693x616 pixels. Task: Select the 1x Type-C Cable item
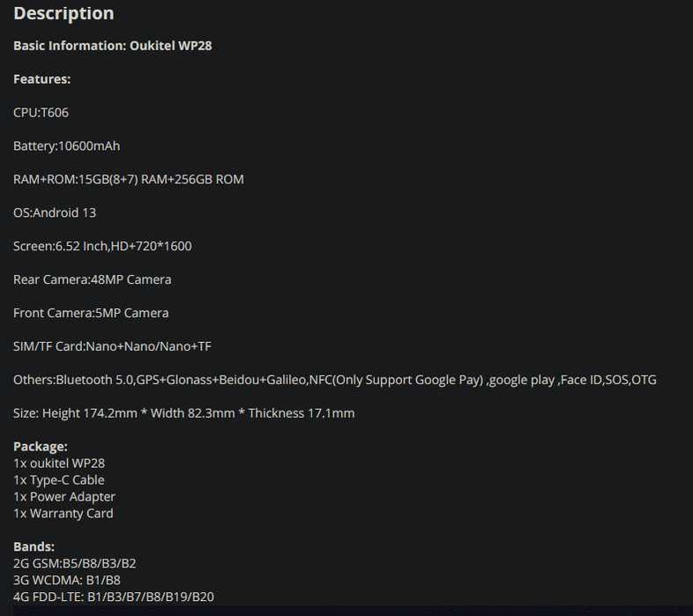pyautogui.click(x=59, y=480)
